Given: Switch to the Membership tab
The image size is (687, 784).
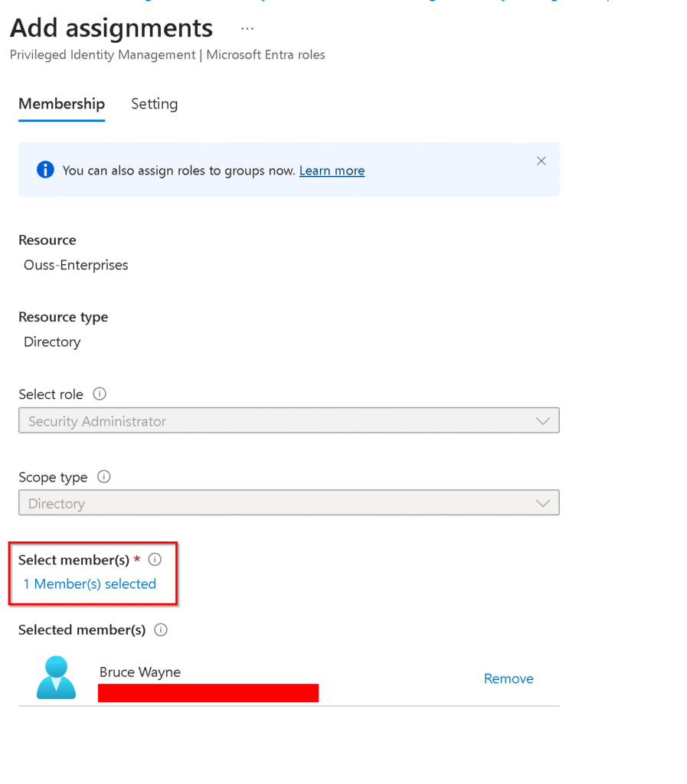Looking at the screenshot, I should coord(61,104).
